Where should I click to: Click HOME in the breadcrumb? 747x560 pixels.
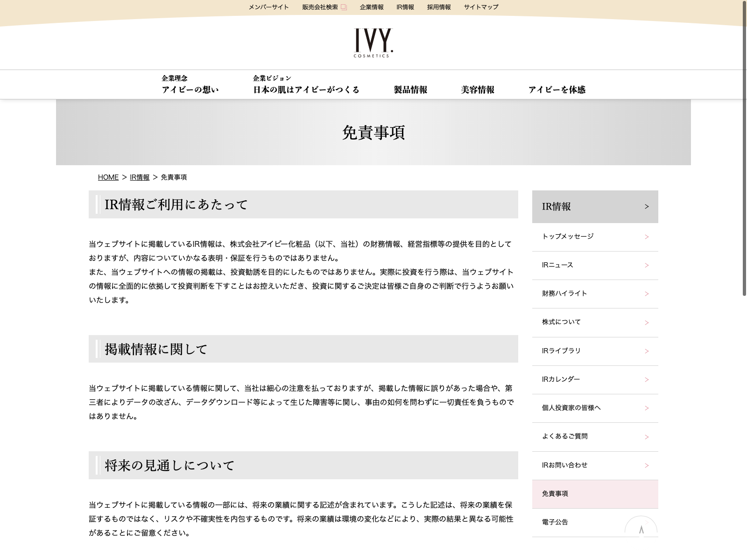pos(108,177)
